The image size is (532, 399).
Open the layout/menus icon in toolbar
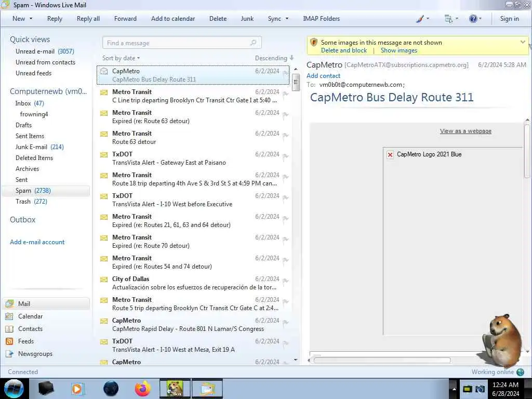point(448,19)
